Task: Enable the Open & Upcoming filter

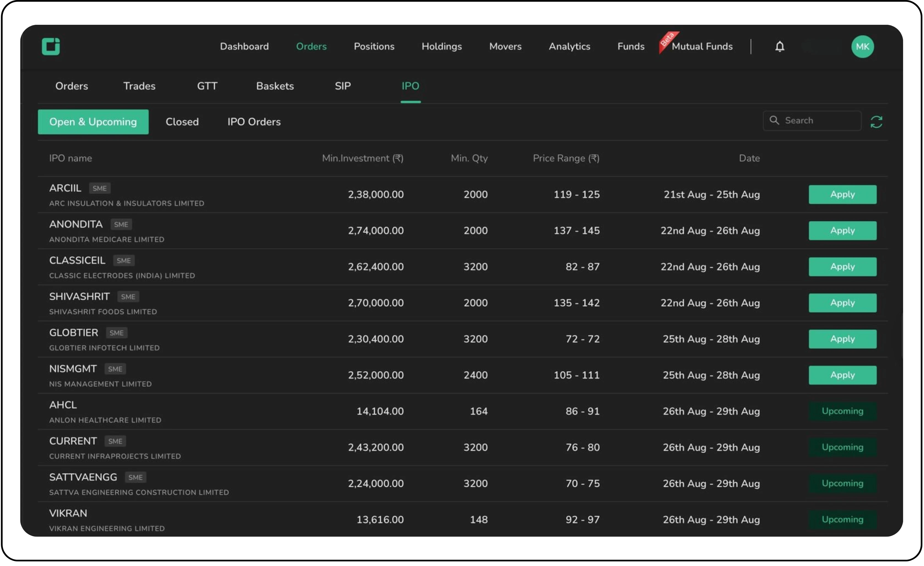Action: (93, 121)
